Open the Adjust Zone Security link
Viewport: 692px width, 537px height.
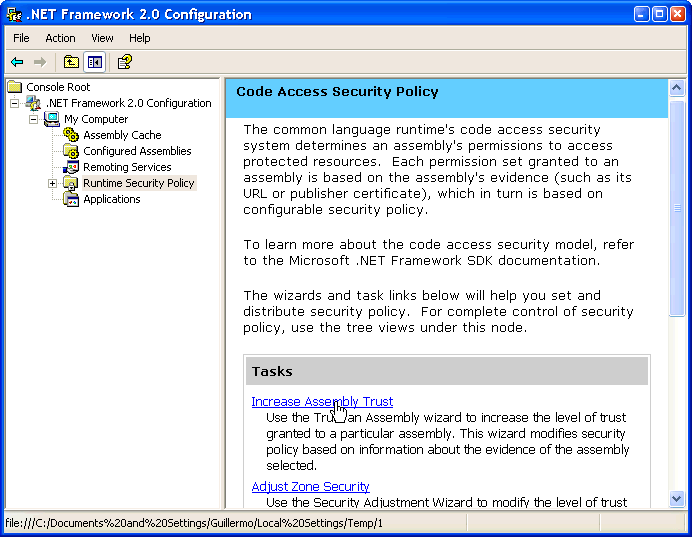point(311,486)
